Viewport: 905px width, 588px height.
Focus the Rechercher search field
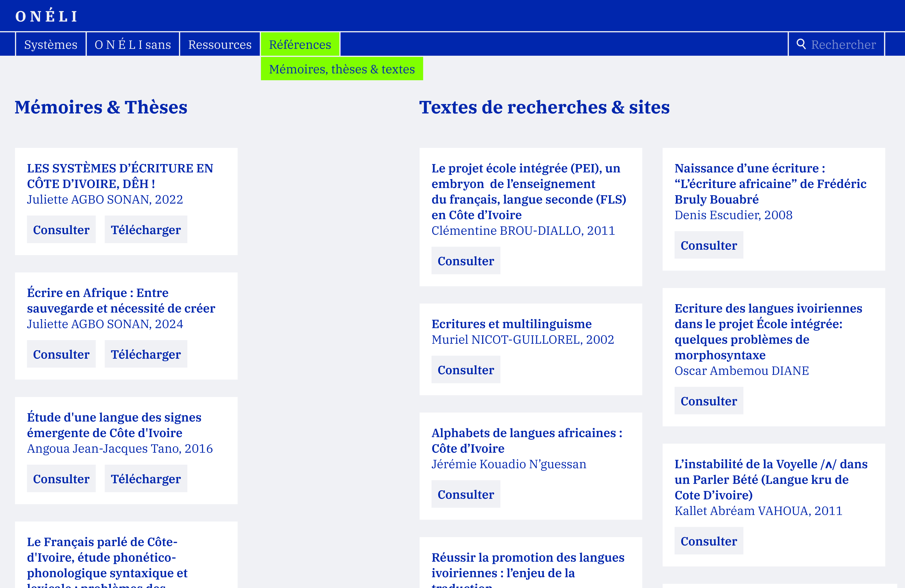pyautogui.click(x=837, y=44)
